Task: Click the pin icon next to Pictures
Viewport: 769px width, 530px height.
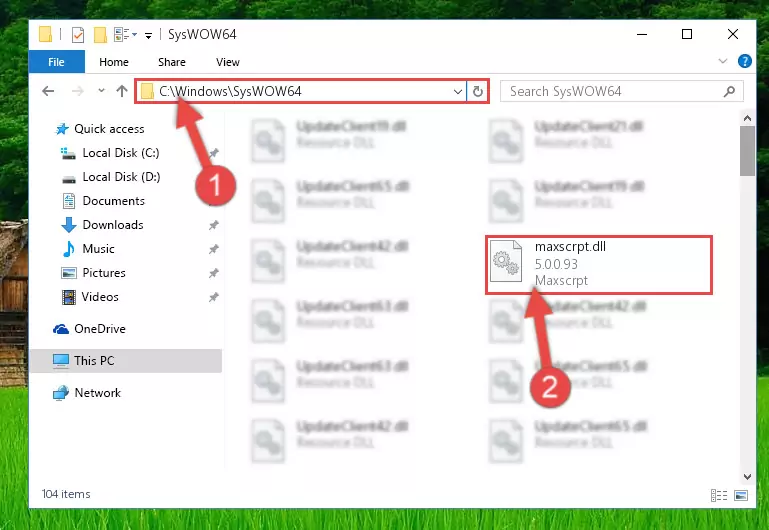Action: click(x=213, y=273)
